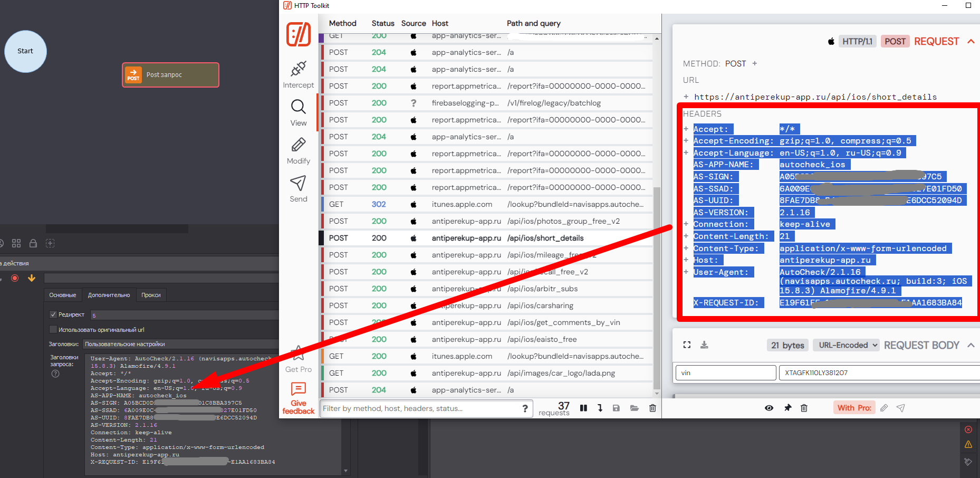This screenshot has width=980, height=478.
Task: Expand the User-Agent header details
Action: (x=686, y=272)
